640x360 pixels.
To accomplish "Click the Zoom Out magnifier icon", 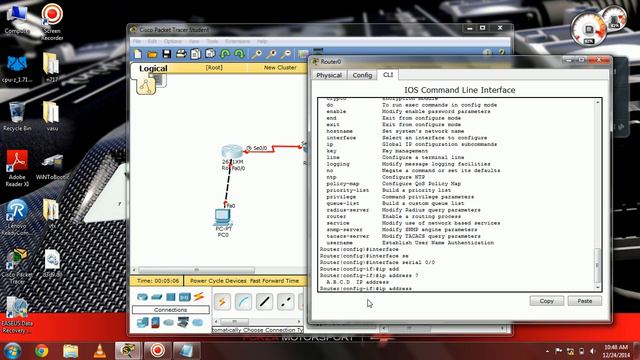I will pyautogui.click(x=287, y=54).
